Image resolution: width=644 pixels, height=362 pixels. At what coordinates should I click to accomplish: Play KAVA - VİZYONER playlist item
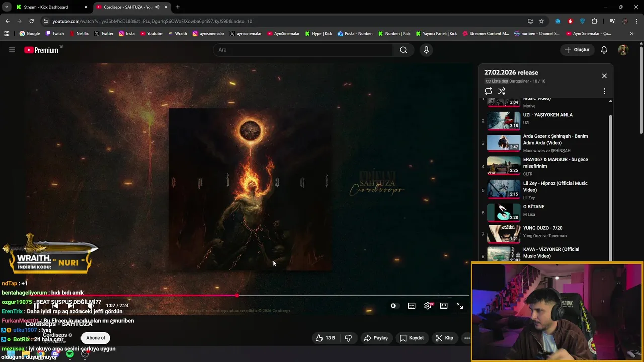tap(544, 253)
